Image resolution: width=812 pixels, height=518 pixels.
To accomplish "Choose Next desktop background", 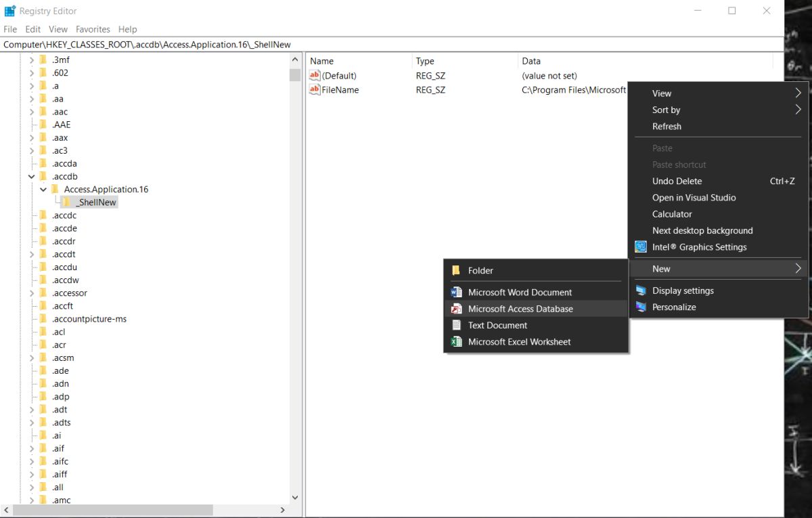I will tap(719, 230).
